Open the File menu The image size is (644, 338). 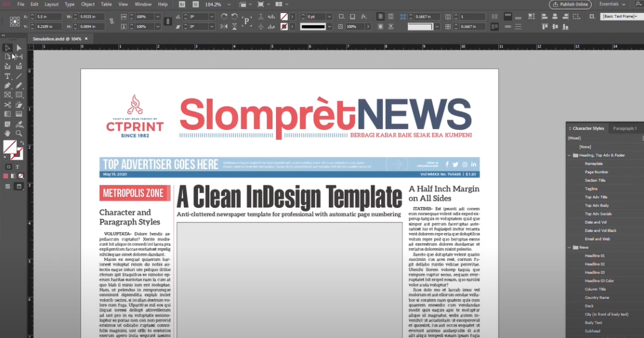tap(20, 5)
